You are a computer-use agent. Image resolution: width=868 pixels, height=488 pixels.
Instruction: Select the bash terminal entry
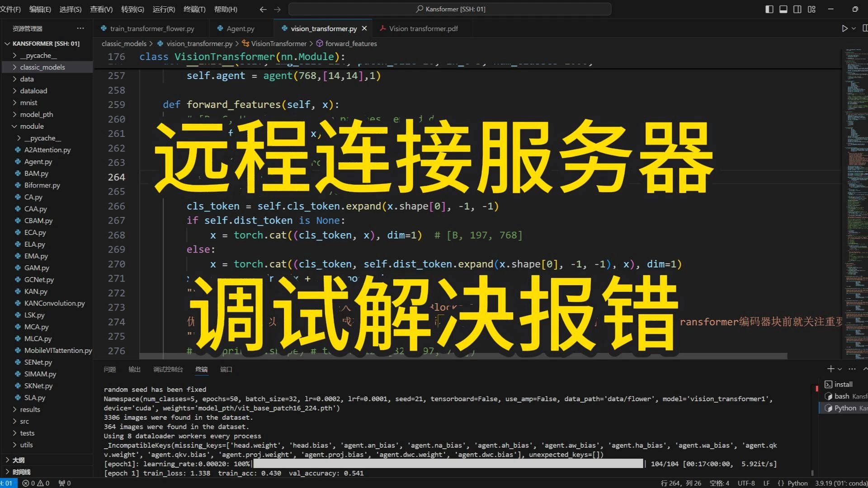pyautogui.click(x=844, y=396)
